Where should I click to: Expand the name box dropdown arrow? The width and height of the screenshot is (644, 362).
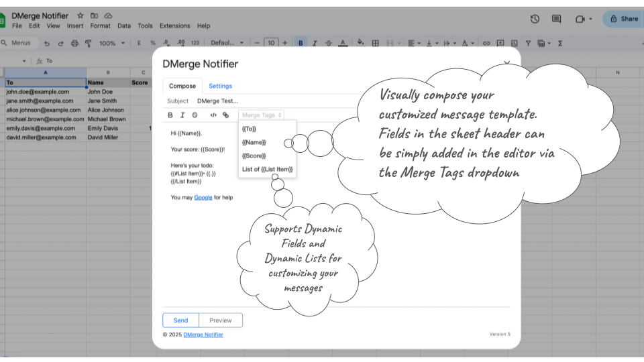24,61
